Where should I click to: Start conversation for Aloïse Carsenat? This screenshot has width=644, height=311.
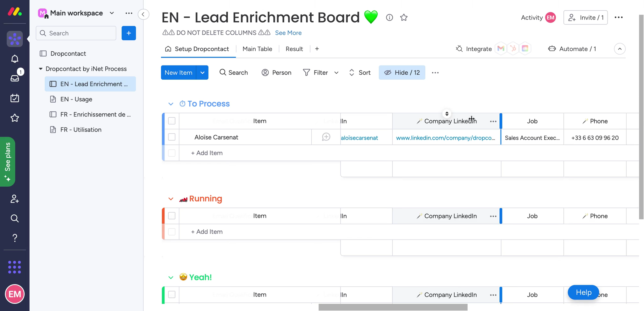tap(326, 137)
